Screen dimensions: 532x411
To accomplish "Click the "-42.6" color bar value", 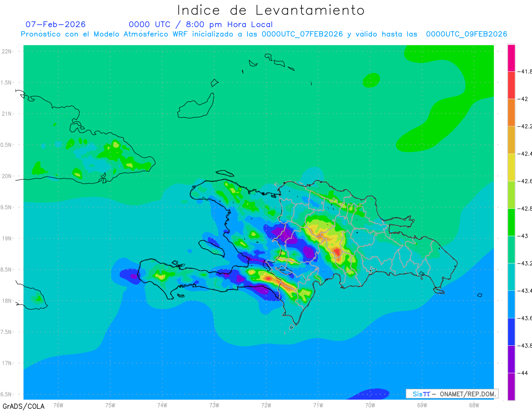I will tap(525, 181).
